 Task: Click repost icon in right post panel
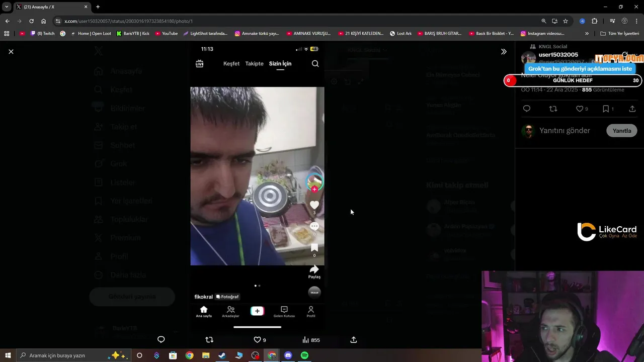553,109
